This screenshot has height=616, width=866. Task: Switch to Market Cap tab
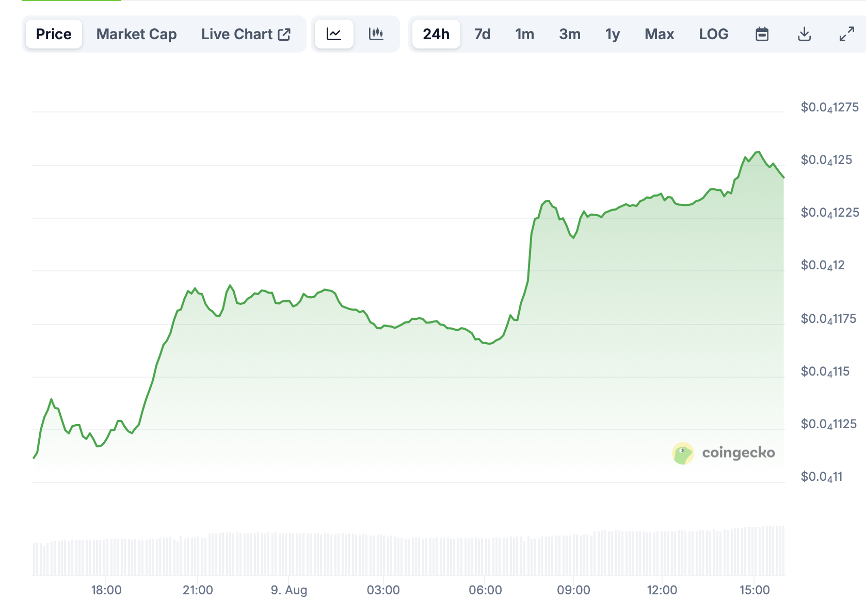click(x=136, y=34)
